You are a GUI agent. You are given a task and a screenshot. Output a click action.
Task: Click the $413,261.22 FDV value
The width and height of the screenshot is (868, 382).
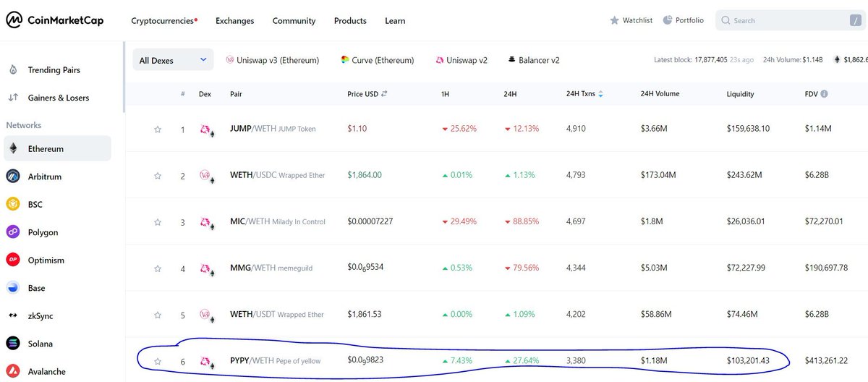(x=827, y=360)
